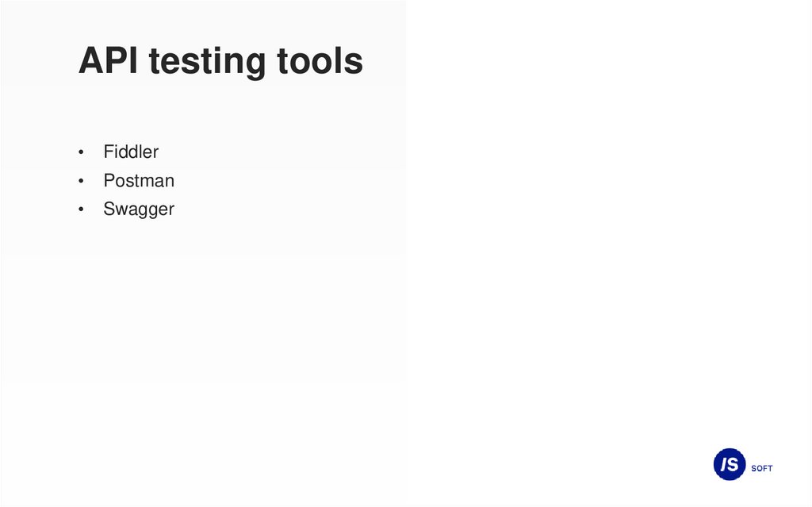Click the word testing in the heading
Viewport: 812px width, 507px height.
tap(207, 62)
